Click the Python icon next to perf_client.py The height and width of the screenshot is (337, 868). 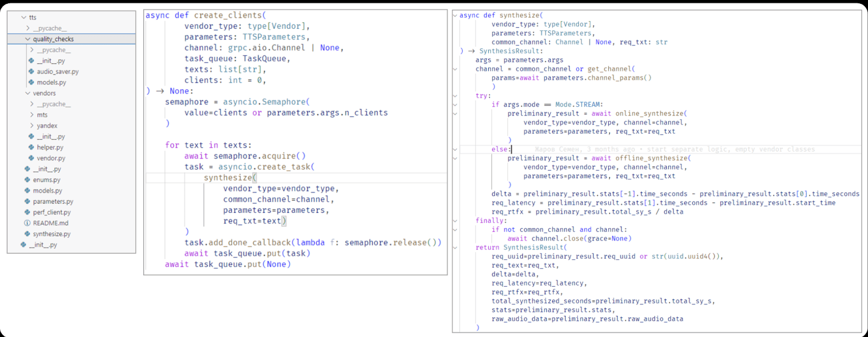click(x=27, y=212)
